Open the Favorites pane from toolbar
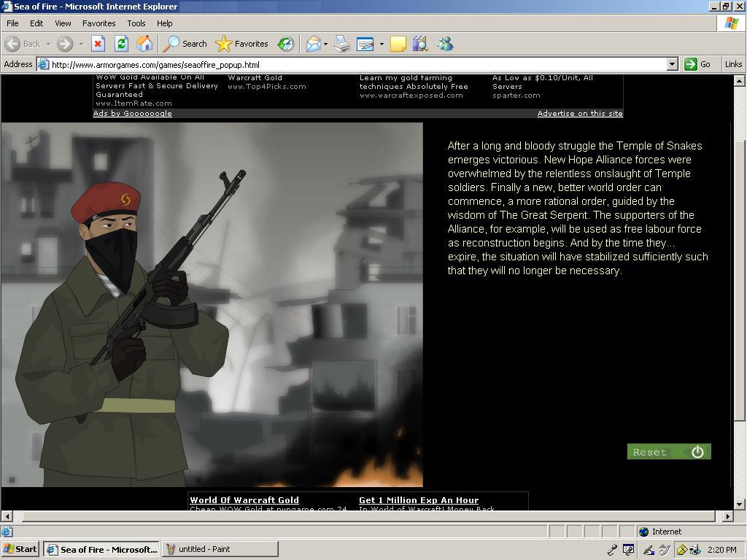Viewport: 747px width, 560px height. 243,44
